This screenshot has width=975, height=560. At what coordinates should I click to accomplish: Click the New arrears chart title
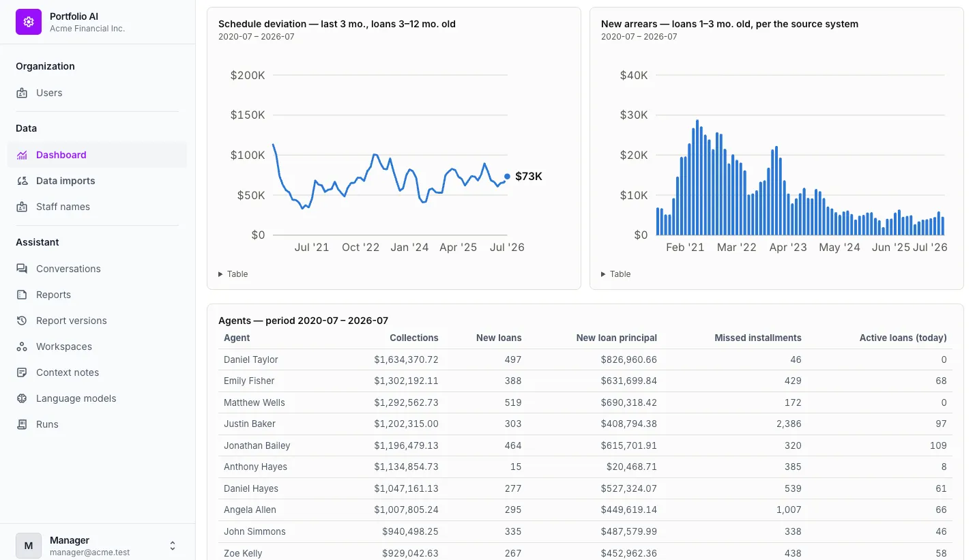[729, 24]
